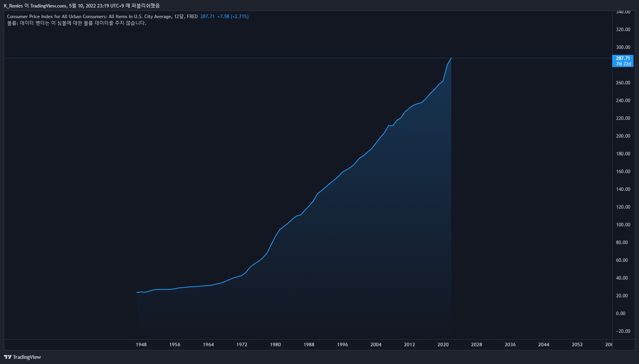Click the 2052 label on the time axis
Viewport: 639px width, 364px height.
(x=577, y=345)
